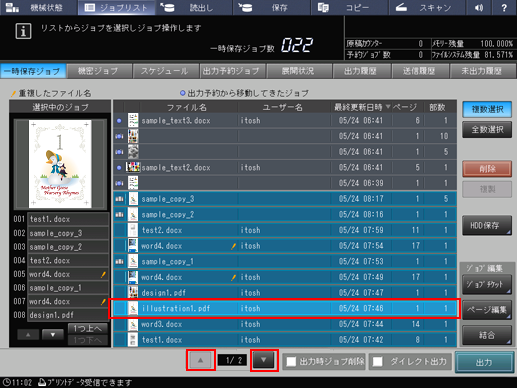Select the スケジュール tab
Viewport: 517px width, 388px height.
point(165,71)
